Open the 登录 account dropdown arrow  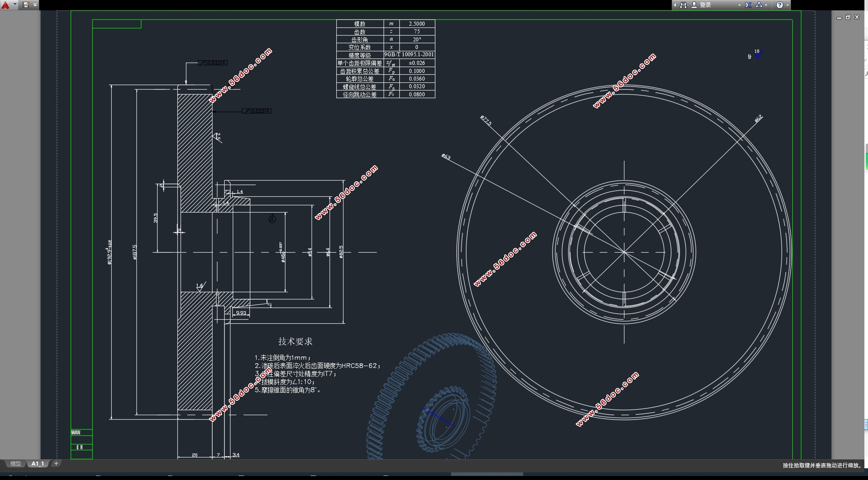click(739, 5)
